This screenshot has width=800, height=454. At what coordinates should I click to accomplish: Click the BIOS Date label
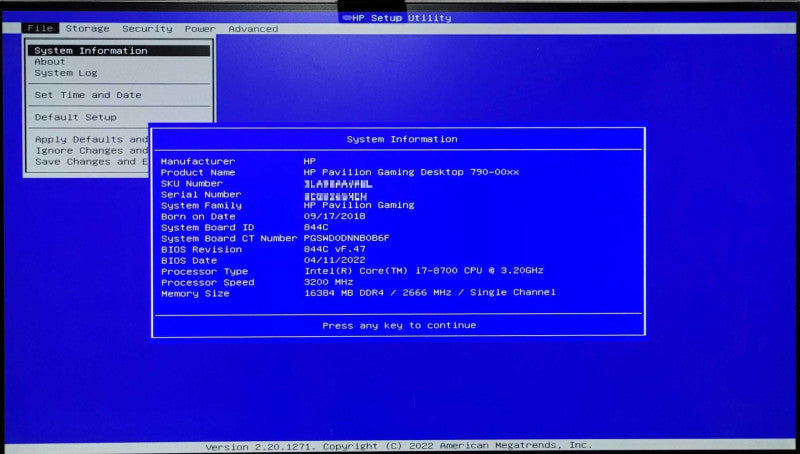[x=189, y=261]
